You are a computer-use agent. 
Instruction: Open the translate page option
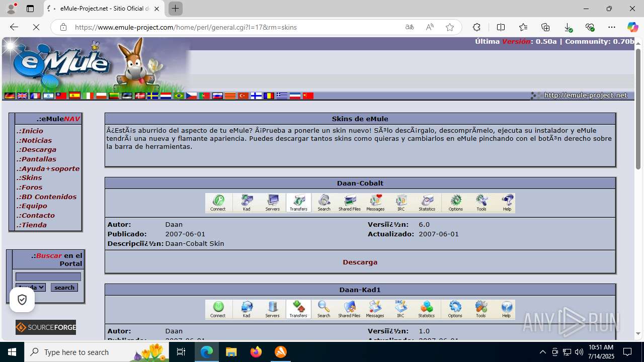click(x=410, y=27)
